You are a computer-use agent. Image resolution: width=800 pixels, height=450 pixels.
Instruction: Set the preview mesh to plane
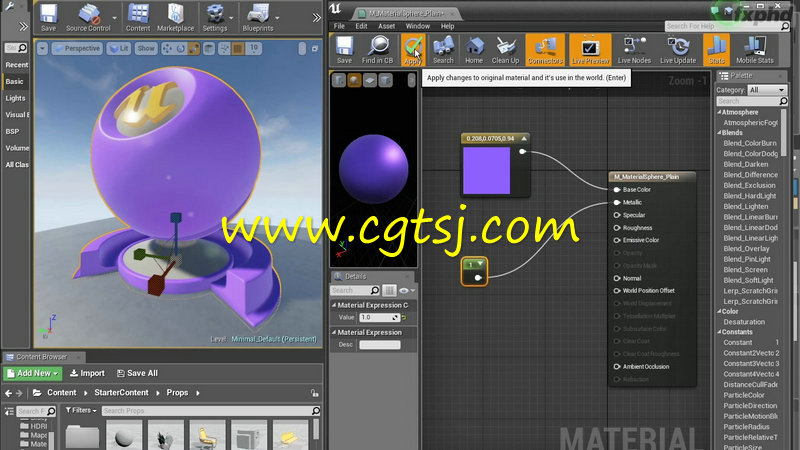[370, 80]
